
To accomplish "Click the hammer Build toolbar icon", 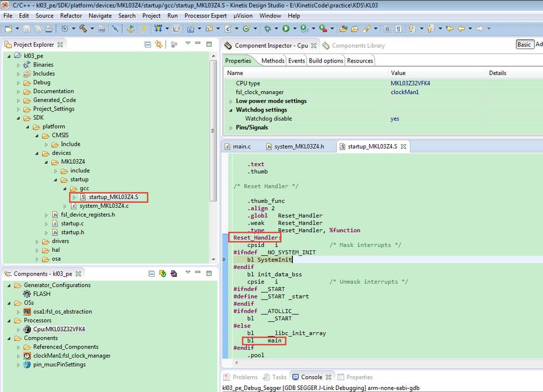I will click(83, 29).
